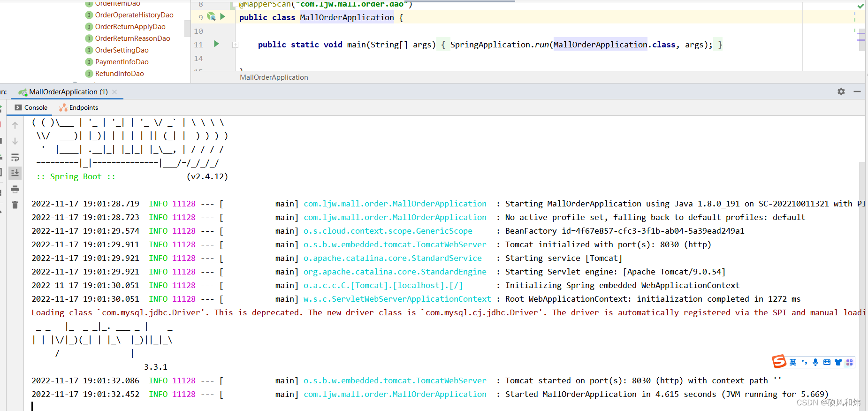Click the run arrow beside class MallOrderApplication
This screenshot has height=411, width=868.
[222, 16]
